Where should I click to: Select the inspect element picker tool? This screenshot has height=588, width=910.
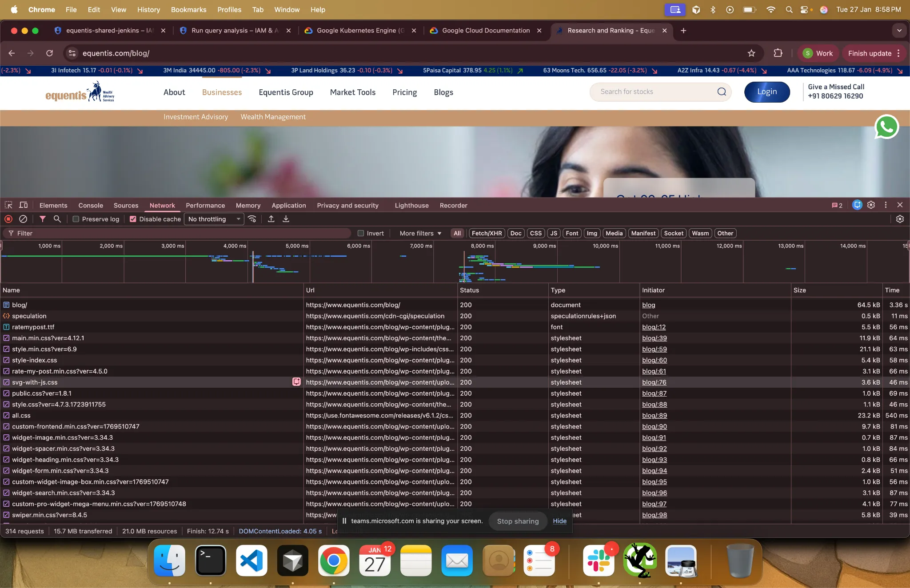[8, 205]
